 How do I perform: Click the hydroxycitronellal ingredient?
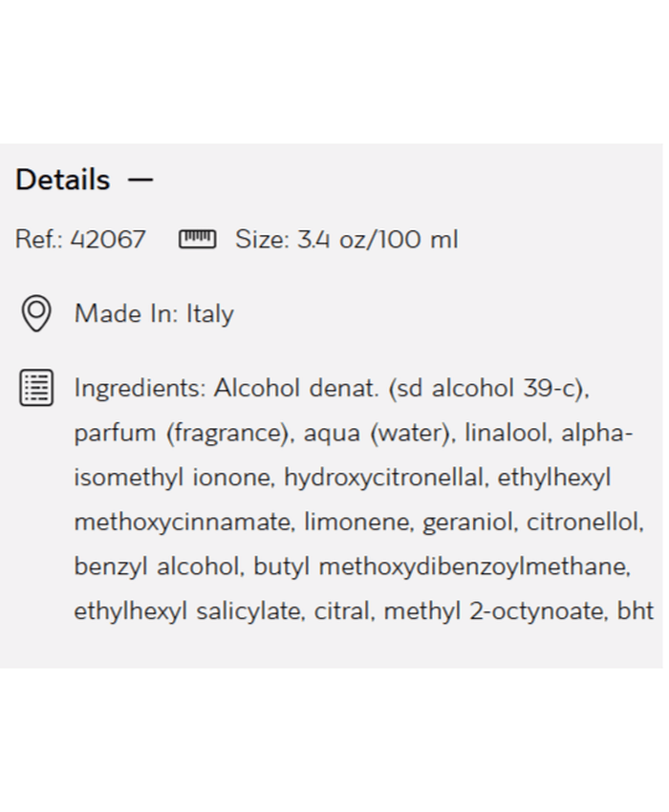[384, 478]
